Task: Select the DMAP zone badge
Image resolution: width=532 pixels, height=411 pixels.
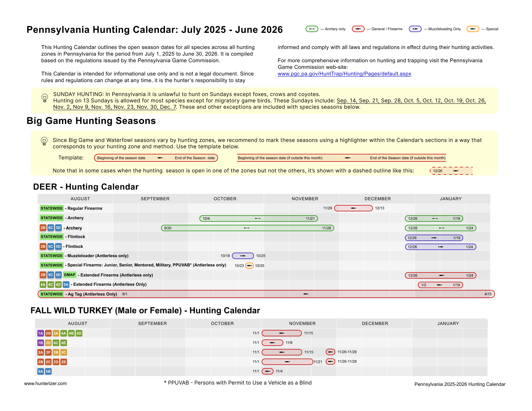Action: pyautogui.click(x=70, y=275)
